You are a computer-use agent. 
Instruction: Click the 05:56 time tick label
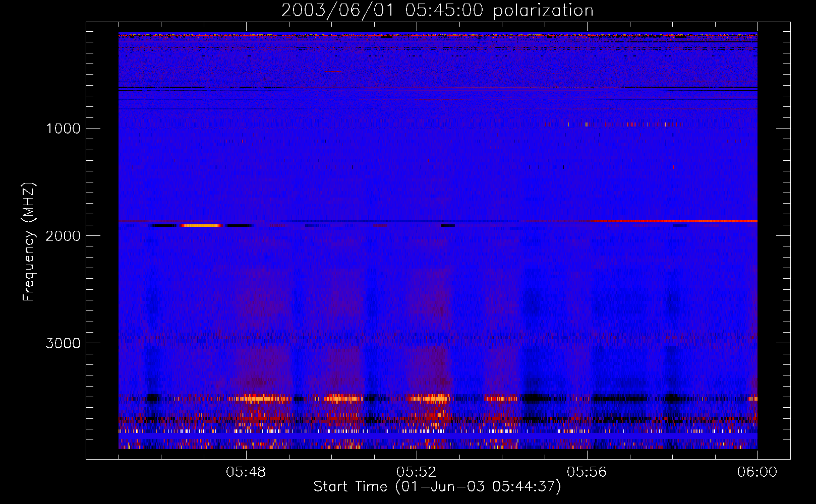pyautogui.click(x=587, y=472)
